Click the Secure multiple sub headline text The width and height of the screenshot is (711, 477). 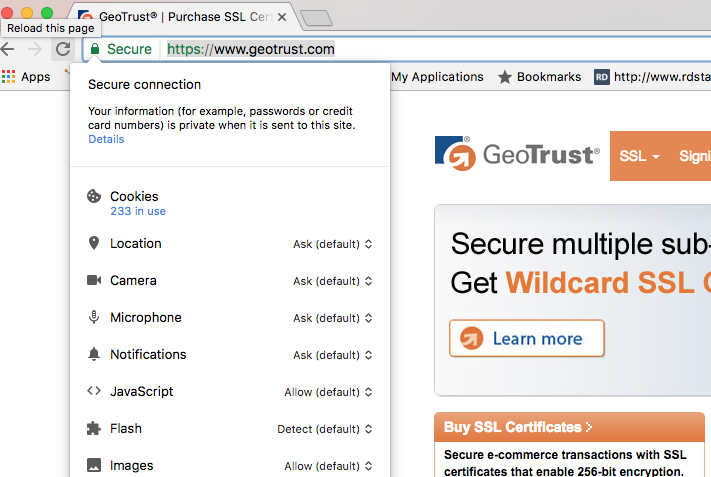(581, 244)
